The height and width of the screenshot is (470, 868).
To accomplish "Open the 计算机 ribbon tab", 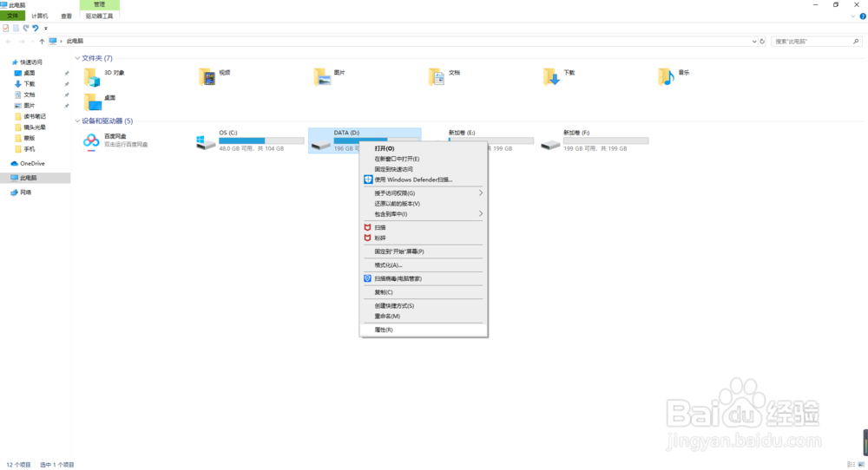I will tap(39, 16).
